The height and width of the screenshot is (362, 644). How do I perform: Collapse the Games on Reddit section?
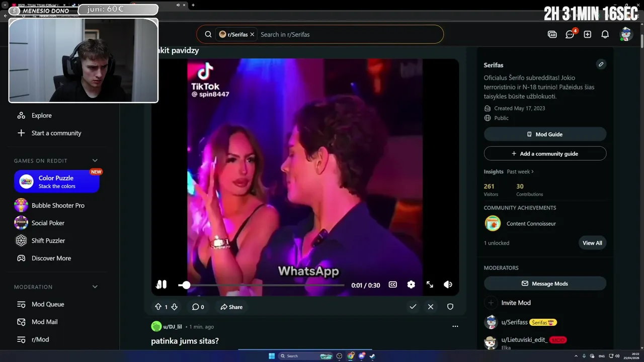pyautogui.click(x=95, y=160)
